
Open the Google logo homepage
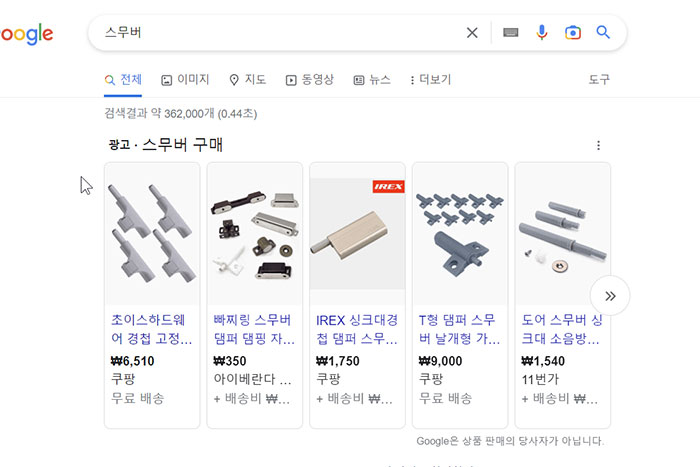coord(27,34)
